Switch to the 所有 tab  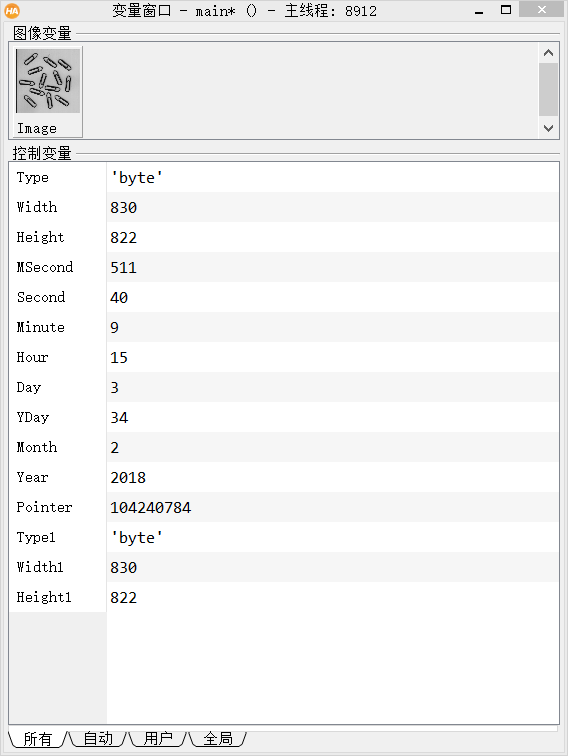38,739
